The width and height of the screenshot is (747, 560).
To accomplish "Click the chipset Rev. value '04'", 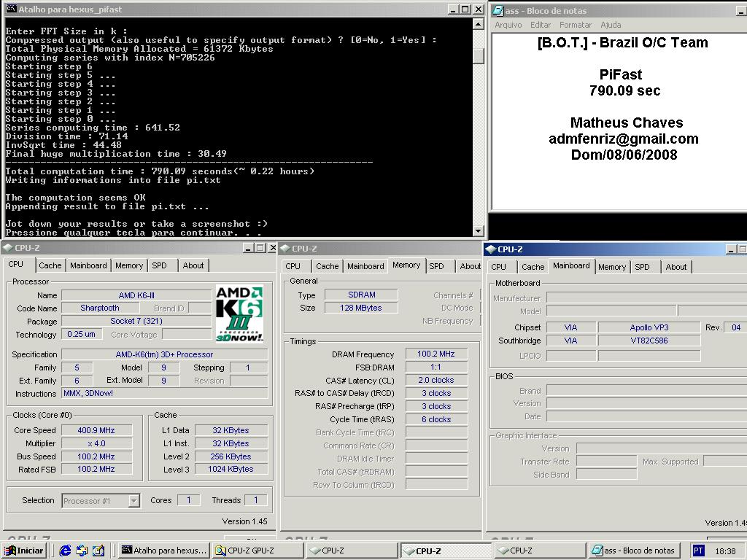I will 735,327.
